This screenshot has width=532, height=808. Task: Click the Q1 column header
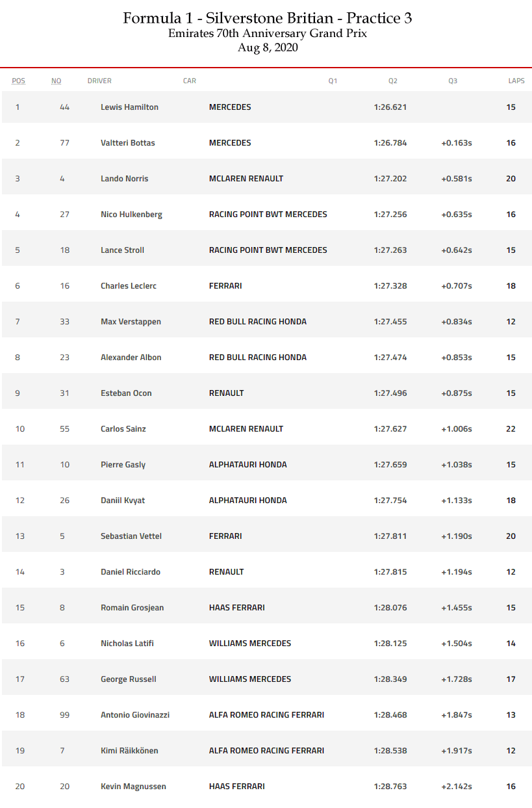coord(333,81)
